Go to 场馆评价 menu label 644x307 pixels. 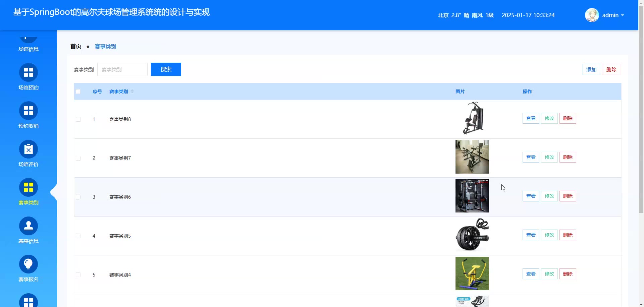point(29,164)
